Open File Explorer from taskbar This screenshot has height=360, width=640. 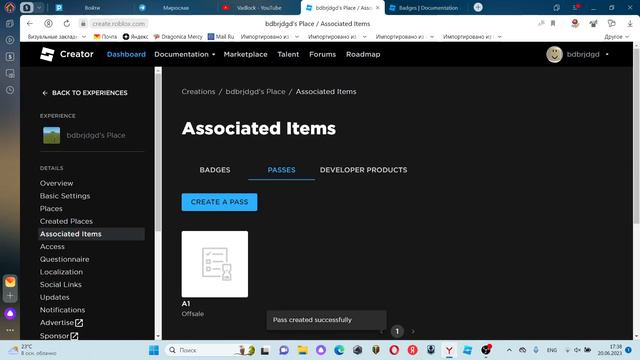click(x=302, y=350)
